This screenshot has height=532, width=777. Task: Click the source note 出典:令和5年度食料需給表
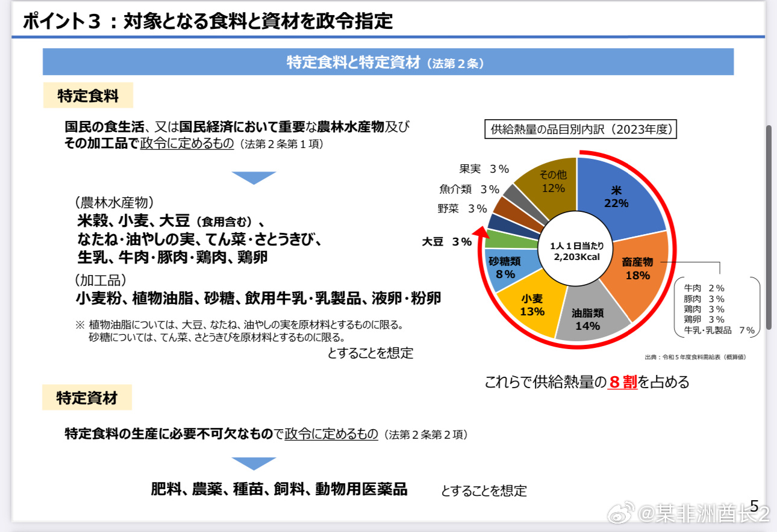(x=695, y=357)
